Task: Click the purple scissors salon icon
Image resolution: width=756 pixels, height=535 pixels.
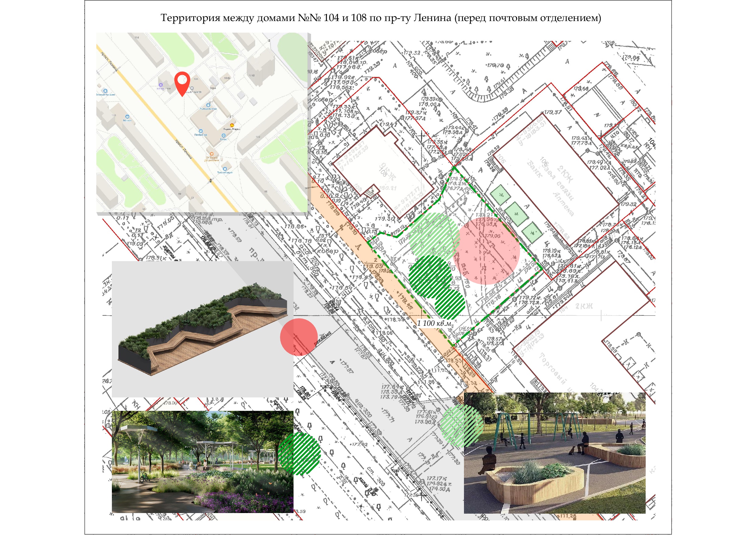Action: click(161, 85)
